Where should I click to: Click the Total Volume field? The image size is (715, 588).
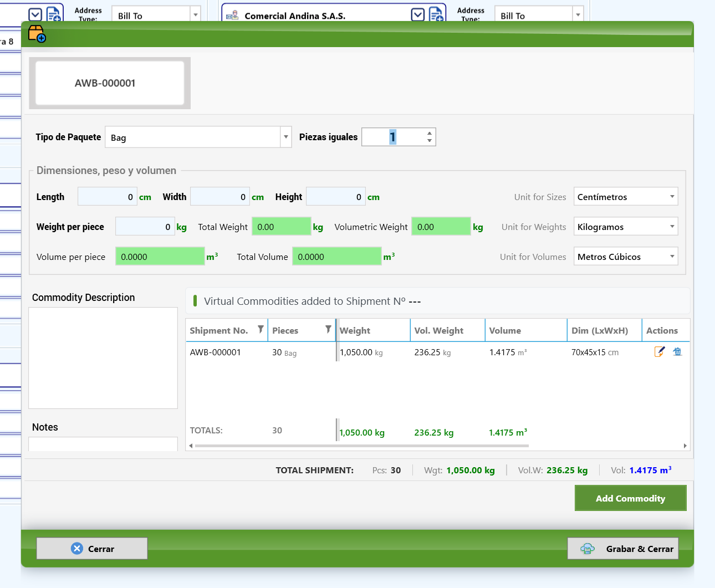[x=337, y=257]
